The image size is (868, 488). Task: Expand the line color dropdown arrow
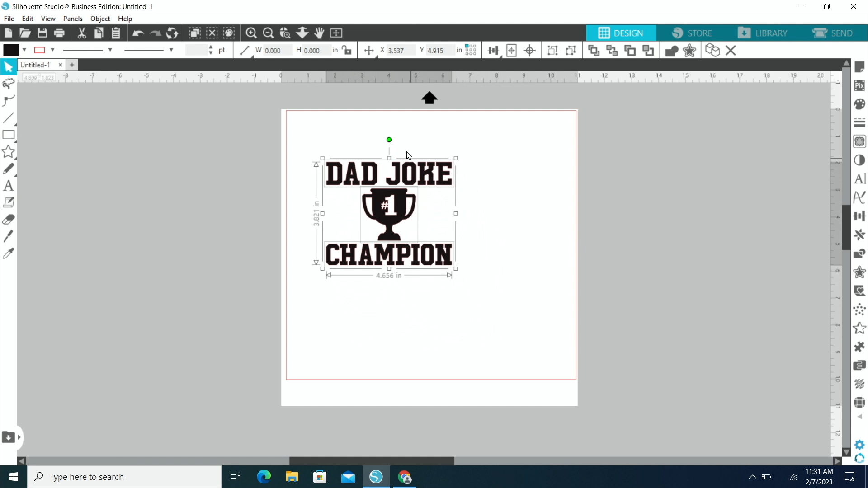[x=53, y=50]
